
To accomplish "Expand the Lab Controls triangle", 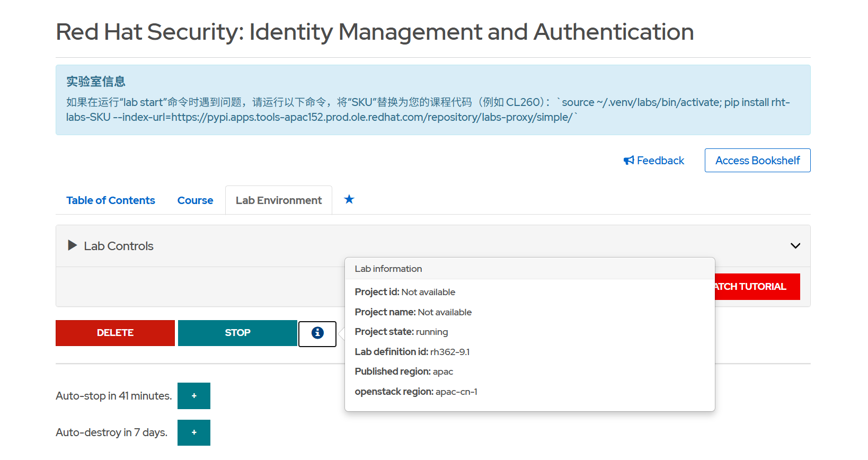I will point(73,245).
